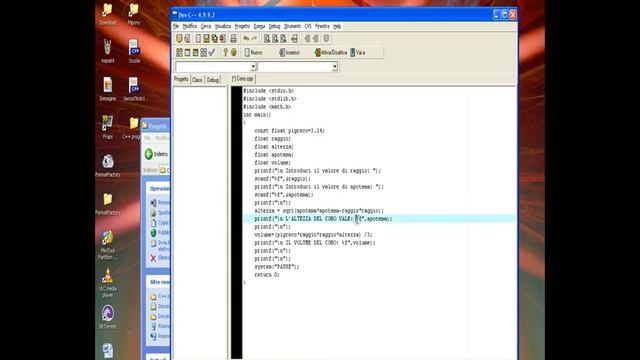Click the new source file toolbar icon
This screenshot has height=360, width=640.
(x=179, y=39)
